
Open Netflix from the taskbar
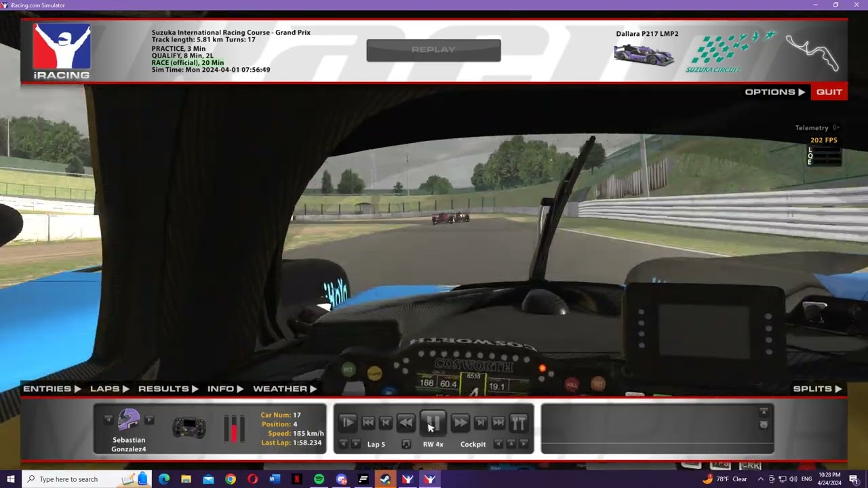click(x=297, y=479)
